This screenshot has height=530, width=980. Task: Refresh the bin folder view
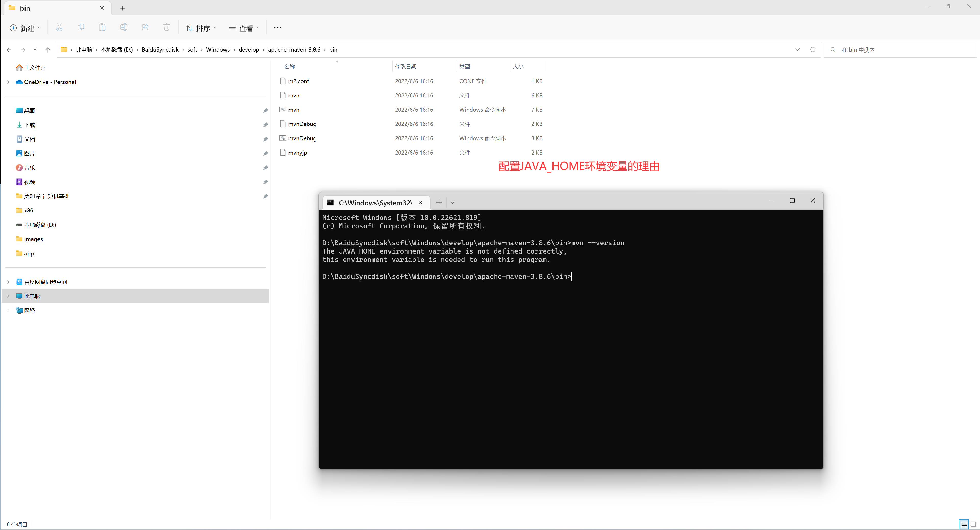point(813,49)
